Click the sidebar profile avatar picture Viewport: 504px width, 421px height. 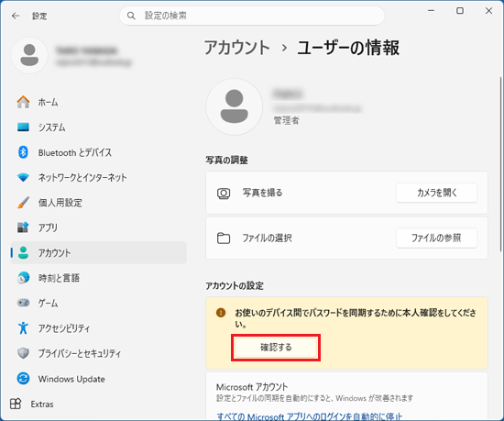coord(29,55)
